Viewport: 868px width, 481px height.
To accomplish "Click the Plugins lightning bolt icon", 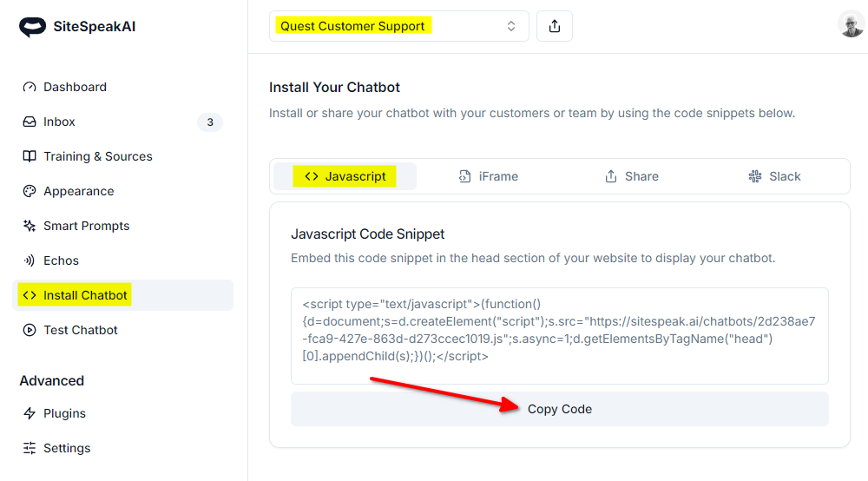I will [x=30, y=413].
